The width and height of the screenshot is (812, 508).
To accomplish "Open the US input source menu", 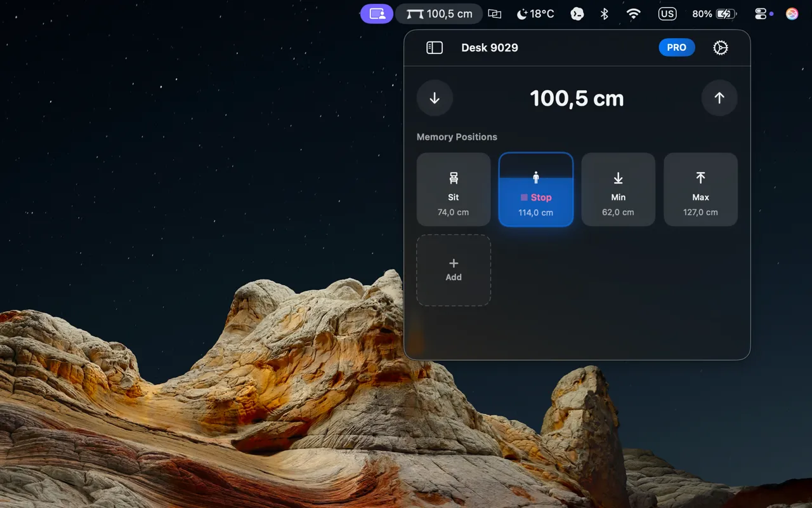I will (667, 14).
